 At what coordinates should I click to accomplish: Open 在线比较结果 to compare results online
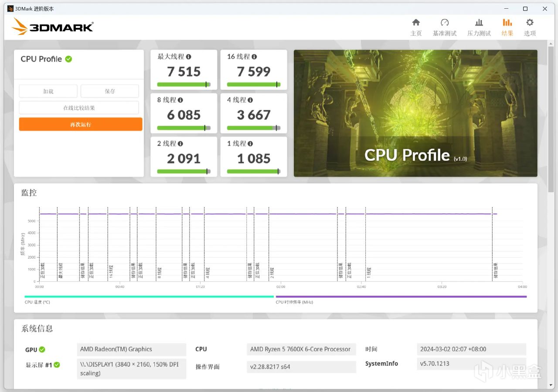(x=79, y=108)
